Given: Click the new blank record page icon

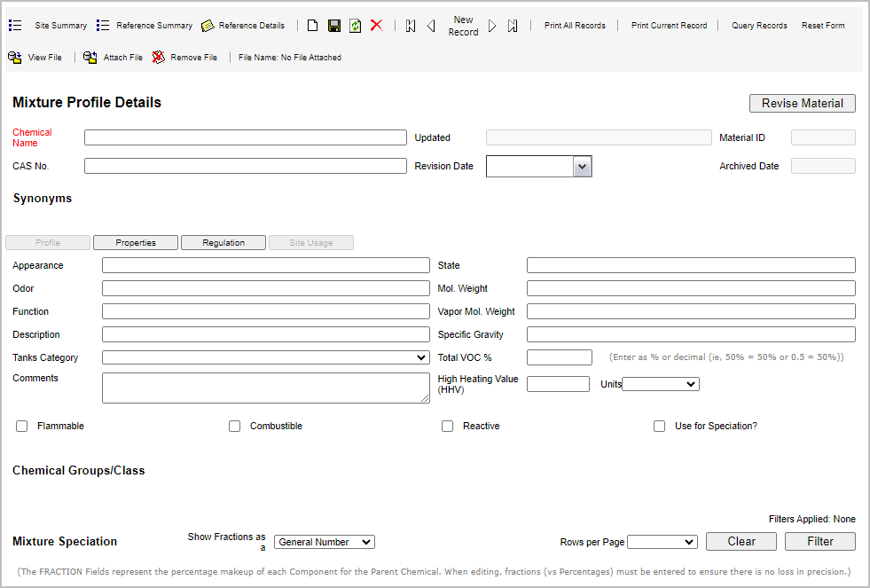Looking at the screenshot, I should coord(313,26).
